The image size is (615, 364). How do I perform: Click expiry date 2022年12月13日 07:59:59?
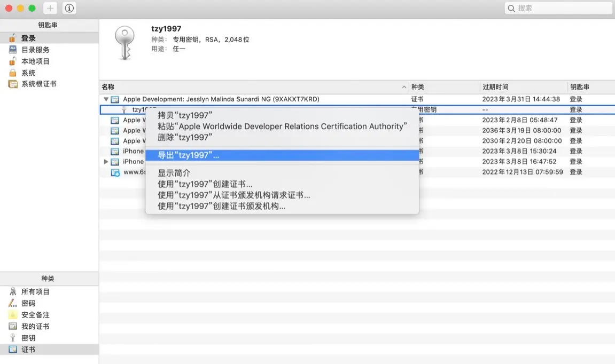click(523, 172)
